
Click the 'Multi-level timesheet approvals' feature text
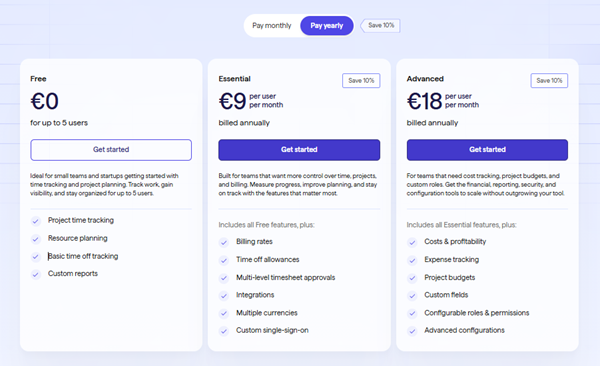pos(285,278)
